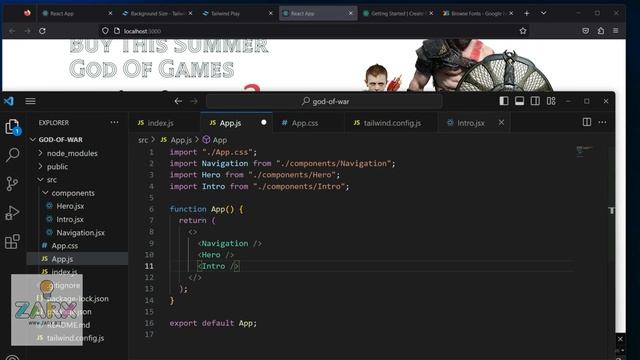Close the Tailwind Play Firefox tab

pyautogui.click(x=270, y=13)
